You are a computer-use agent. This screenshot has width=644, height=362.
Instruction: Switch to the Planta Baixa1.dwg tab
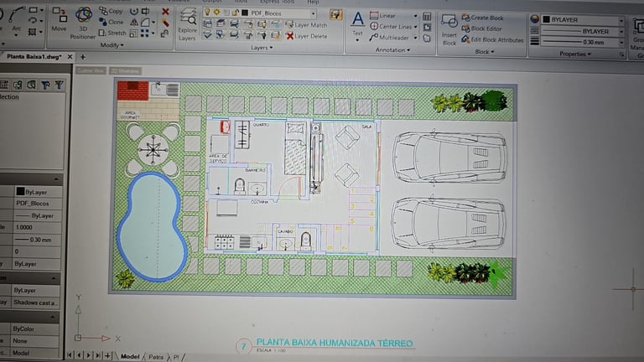[x=34, y=57]
